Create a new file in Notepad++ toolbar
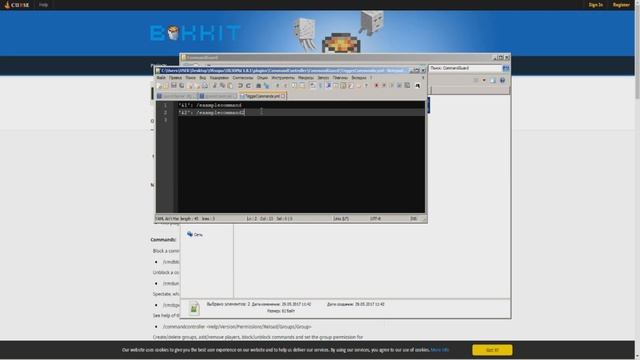The height and width of the screenshot is (360, 640). (x=159, y=86)
